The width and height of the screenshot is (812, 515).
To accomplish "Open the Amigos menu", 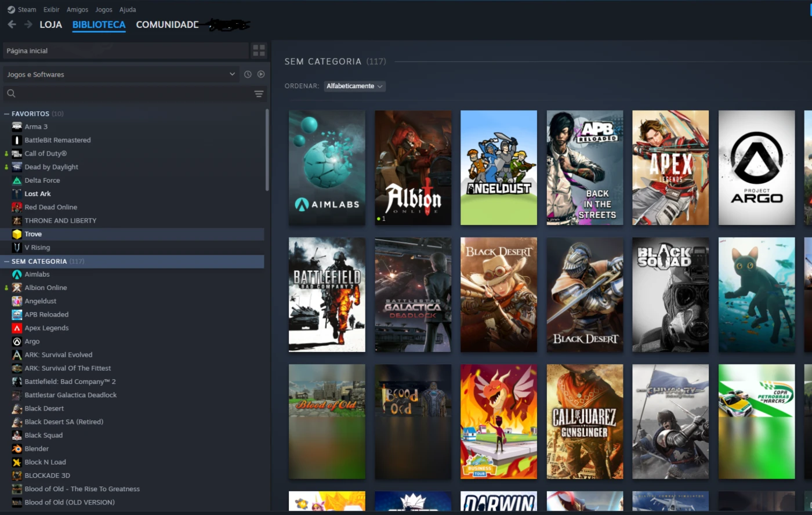I will click(x=77, y=9).
